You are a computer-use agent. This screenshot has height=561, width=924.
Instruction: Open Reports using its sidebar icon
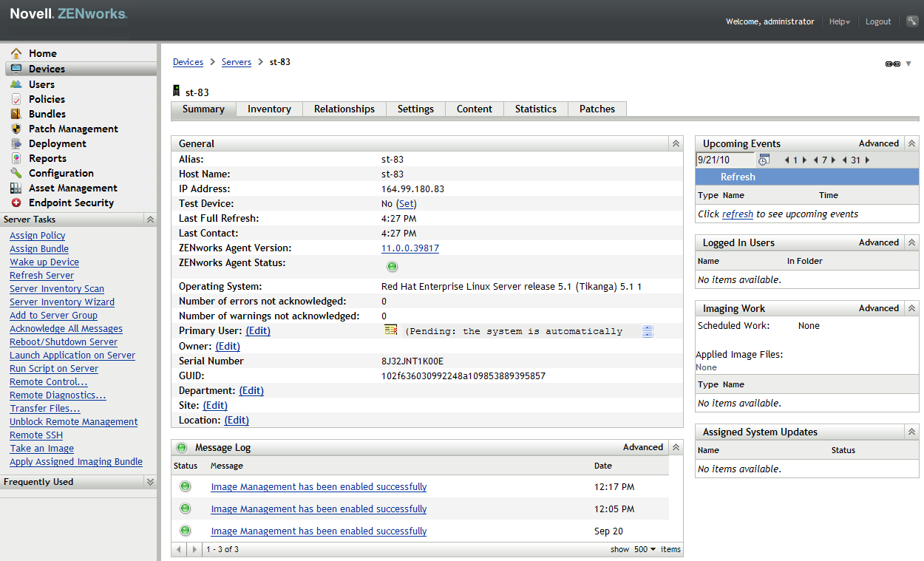pos(15,157)
